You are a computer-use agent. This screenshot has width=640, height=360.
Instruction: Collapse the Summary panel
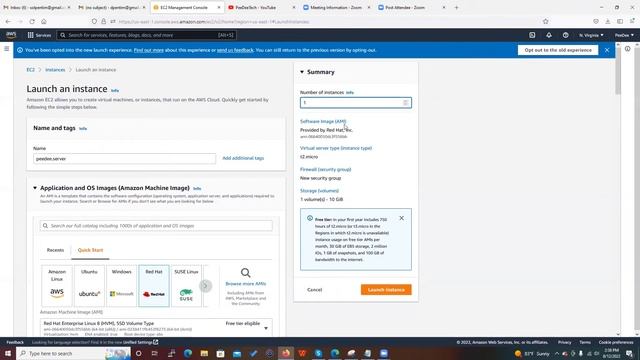[302, 72]
